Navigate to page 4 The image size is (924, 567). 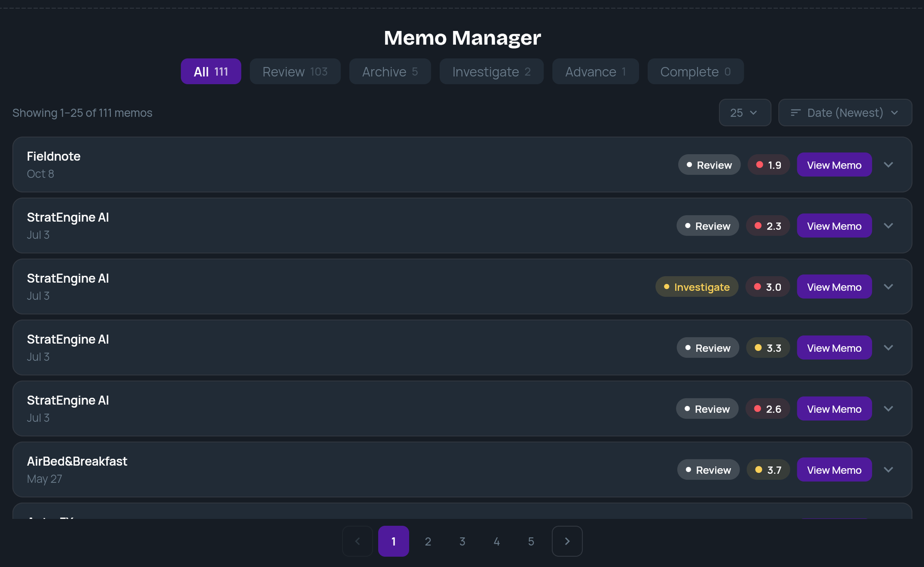point(497,541)
